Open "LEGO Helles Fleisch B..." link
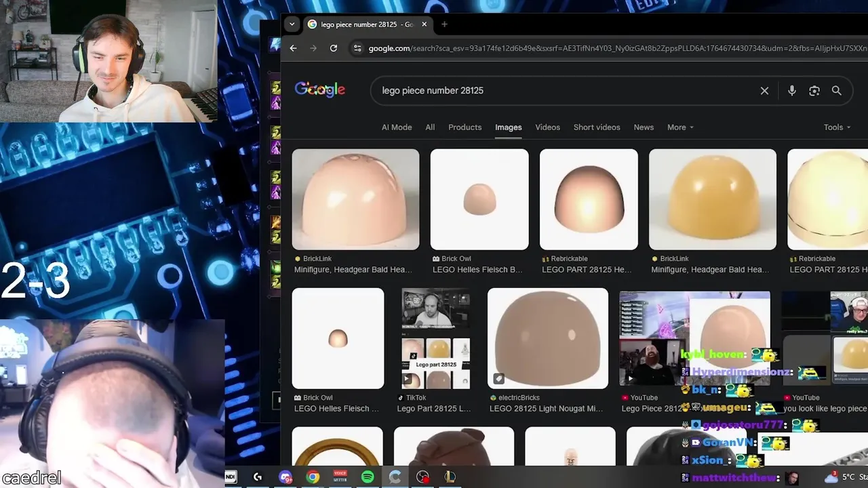 pos(477,270)
